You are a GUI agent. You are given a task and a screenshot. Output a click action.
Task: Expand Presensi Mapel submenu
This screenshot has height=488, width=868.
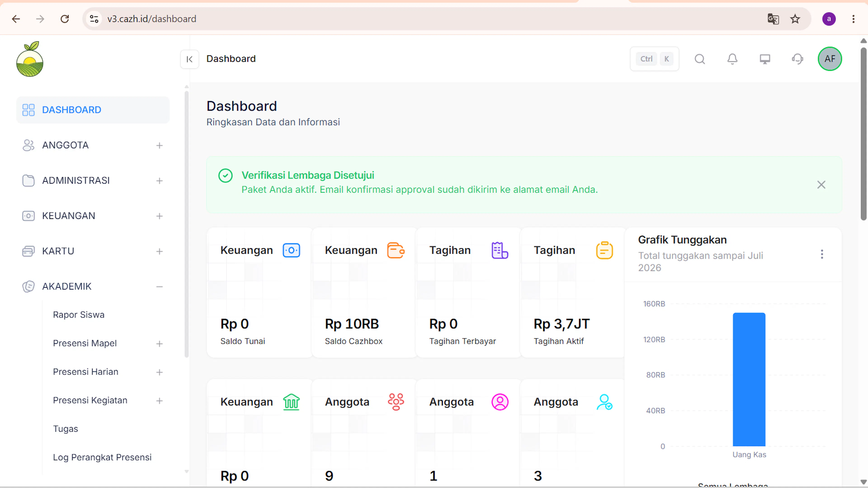coord(159,343)
